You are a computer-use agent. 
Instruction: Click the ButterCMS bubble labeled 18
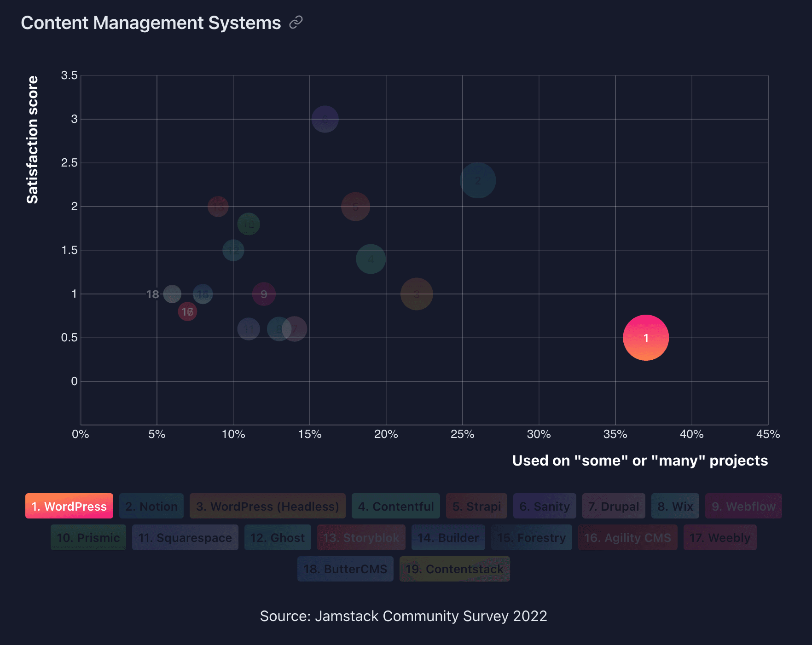coord(172,294)
